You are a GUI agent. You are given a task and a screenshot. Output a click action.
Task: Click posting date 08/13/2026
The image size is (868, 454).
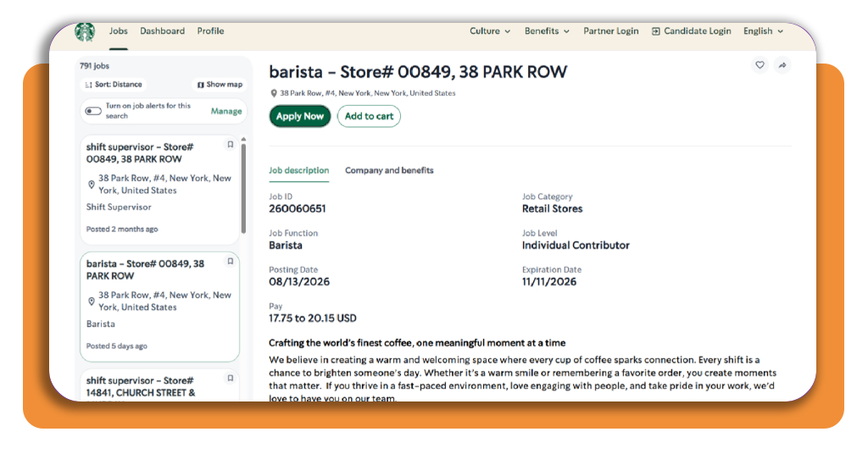coord(299,282)
